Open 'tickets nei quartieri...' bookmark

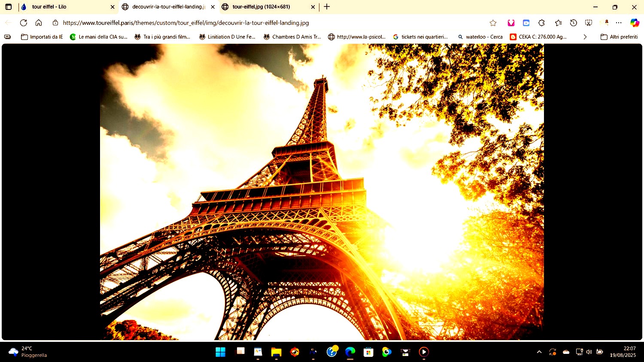point(420,37)
